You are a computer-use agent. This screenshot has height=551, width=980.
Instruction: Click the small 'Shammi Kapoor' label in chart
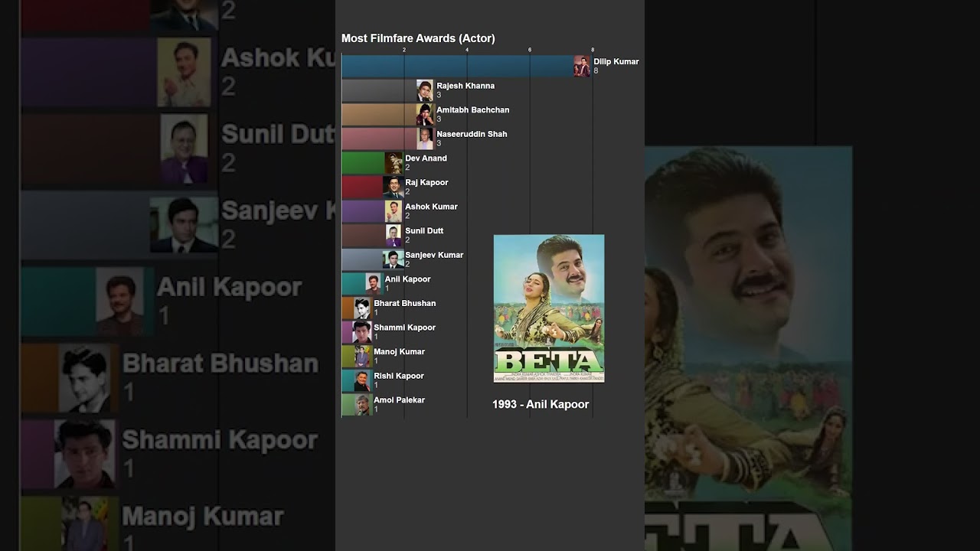404,328
